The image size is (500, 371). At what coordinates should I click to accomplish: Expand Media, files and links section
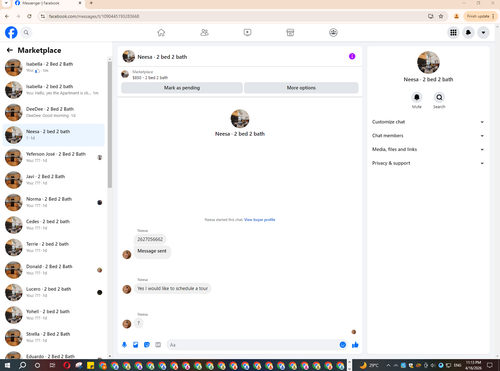pos(428,149)
